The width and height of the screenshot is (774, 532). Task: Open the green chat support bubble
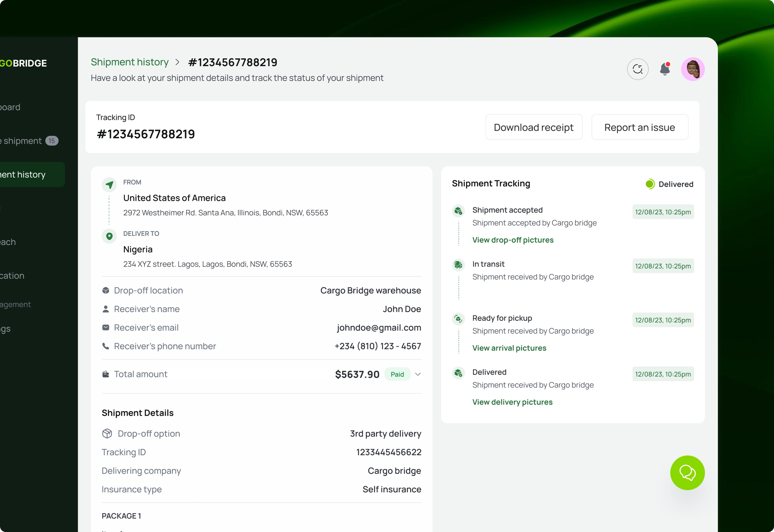(687, 473)
